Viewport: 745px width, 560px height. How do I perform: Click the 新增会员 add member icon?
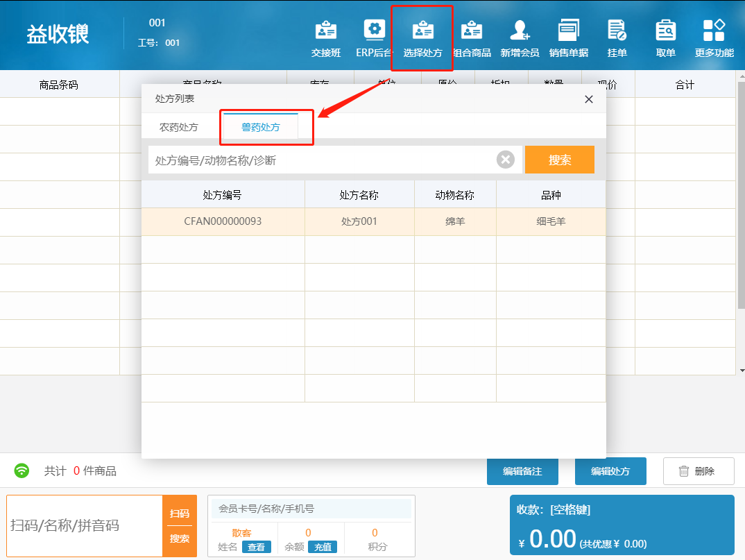click(520, 39)
